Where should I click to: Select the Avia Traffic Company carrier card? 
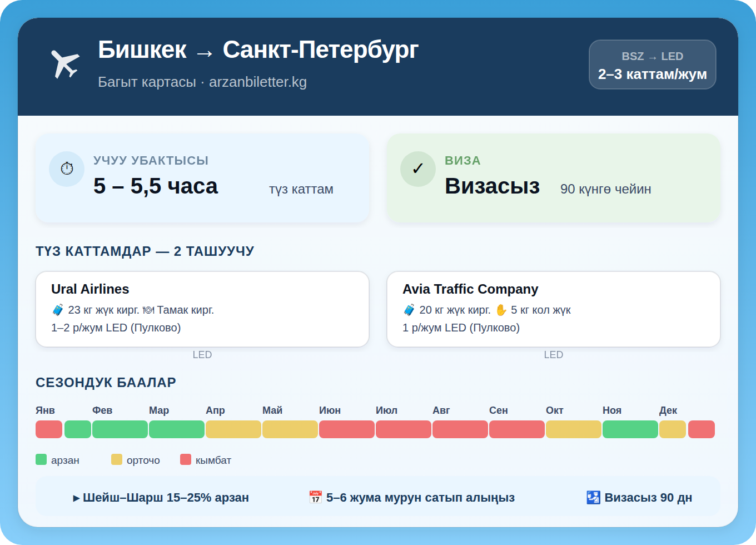pos(554,309)
